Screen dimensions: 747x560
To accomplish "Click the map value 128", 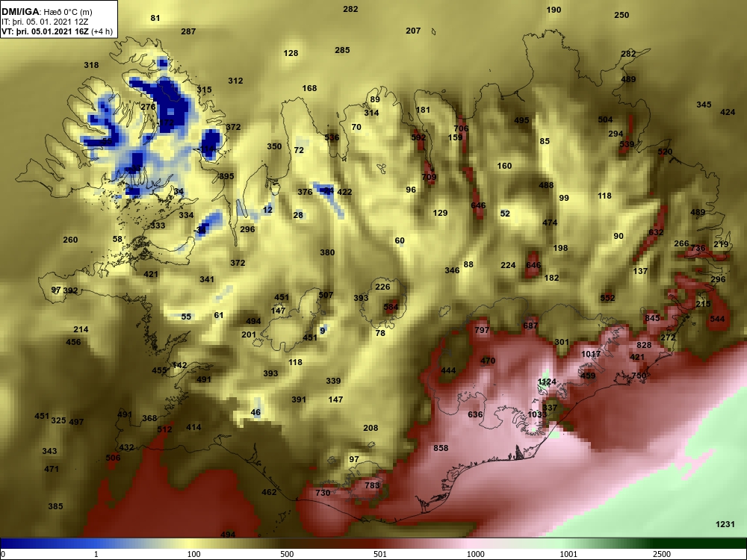I will pyautogui.click(x=291, y=53).
